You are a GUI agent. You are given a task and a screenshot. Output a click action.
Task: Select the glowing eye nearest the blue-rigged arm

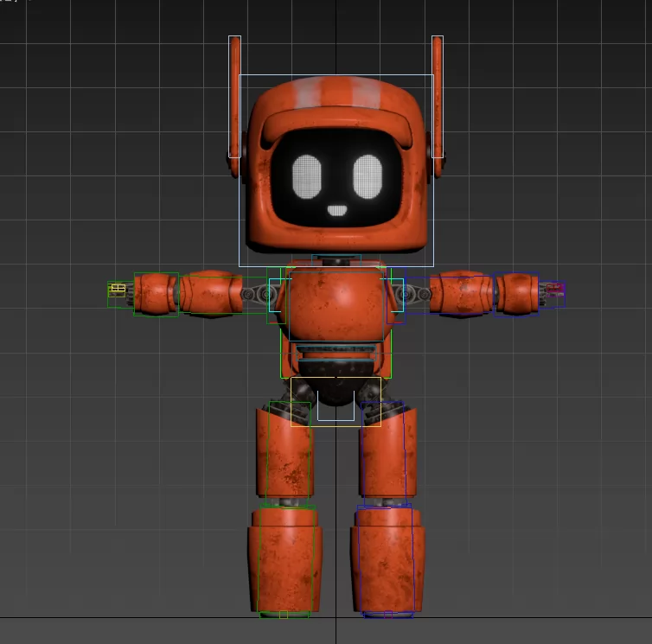[x=368, y=176]
